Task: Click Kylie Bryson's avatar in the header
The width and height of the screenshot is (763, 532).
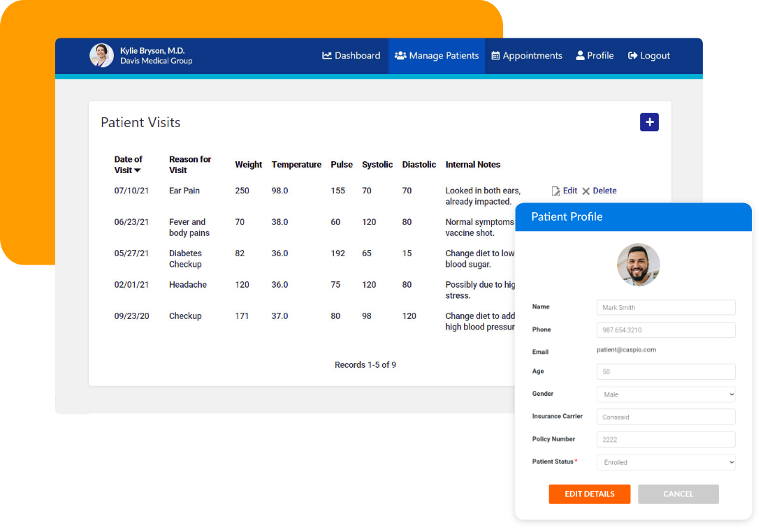Action: [x=101, y=54]
